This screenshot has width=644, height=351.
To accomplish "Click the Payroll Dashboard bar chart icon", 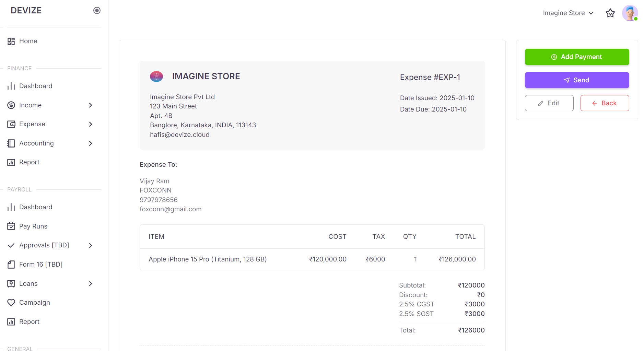I will [x=11, y=207].
